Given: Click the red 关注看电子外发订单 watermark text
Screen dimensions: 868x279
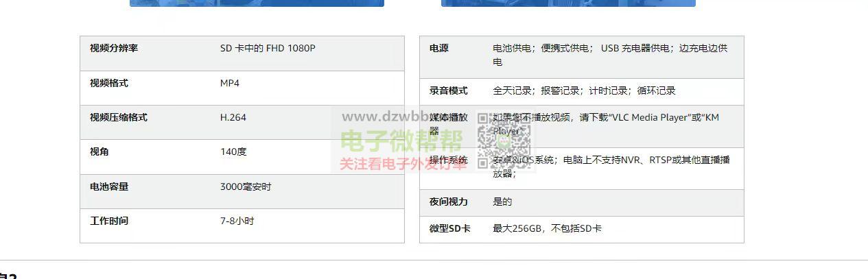Looking at the screenshot, I should 403,165.
